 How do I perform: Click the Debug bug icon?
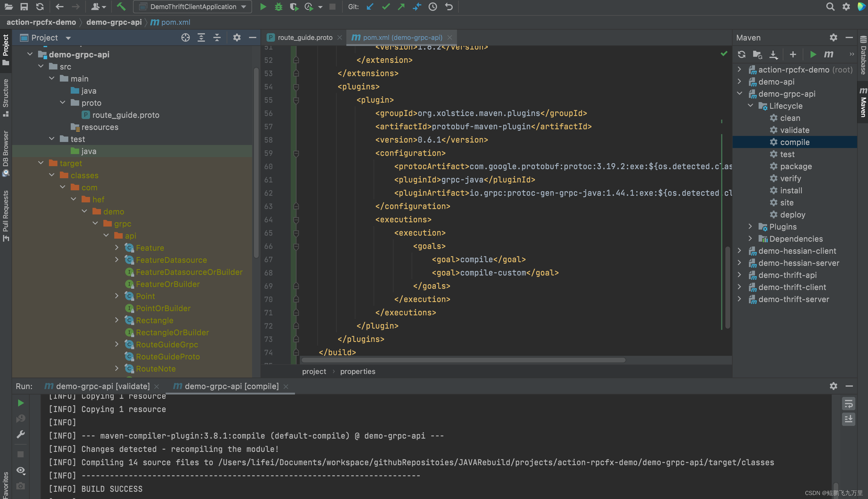[278, 7]
